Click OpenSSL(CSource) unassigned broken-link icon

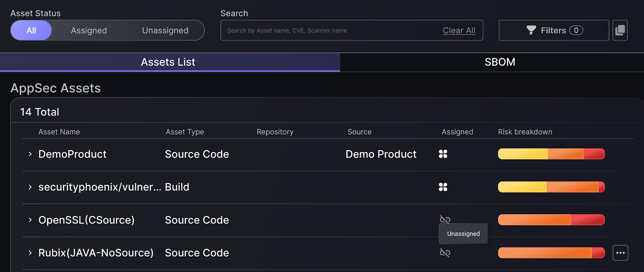click(445, 219)
